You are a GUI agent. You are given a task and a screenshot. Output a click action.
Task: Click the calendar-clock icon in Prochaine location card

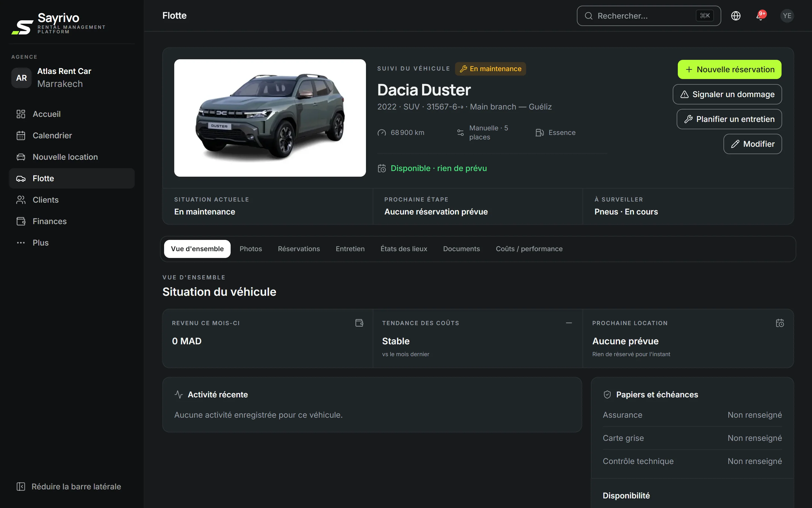coord(780,323)
